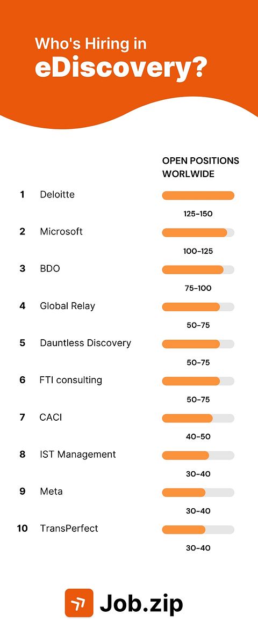
Task: Click the 40-50 range label under CACI
Action: (198, 436)
